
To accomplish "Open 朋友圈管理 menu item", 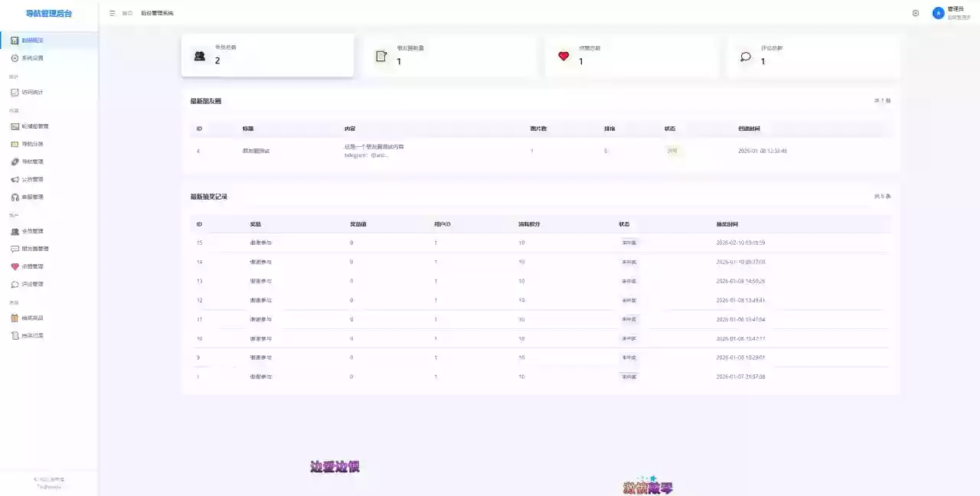I will pyautogui.click(x=34, y=249).
